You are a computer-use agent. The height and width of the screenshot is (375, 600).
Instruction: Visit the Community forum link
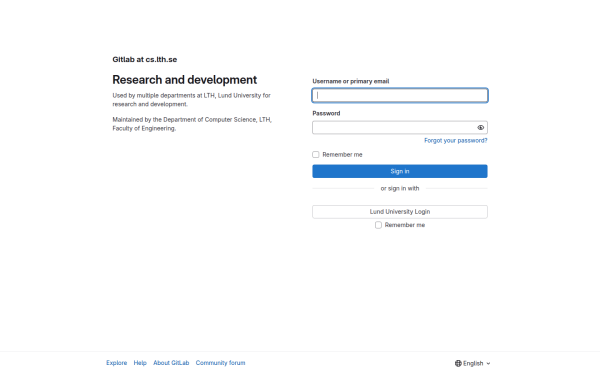(x=220, y=363)
